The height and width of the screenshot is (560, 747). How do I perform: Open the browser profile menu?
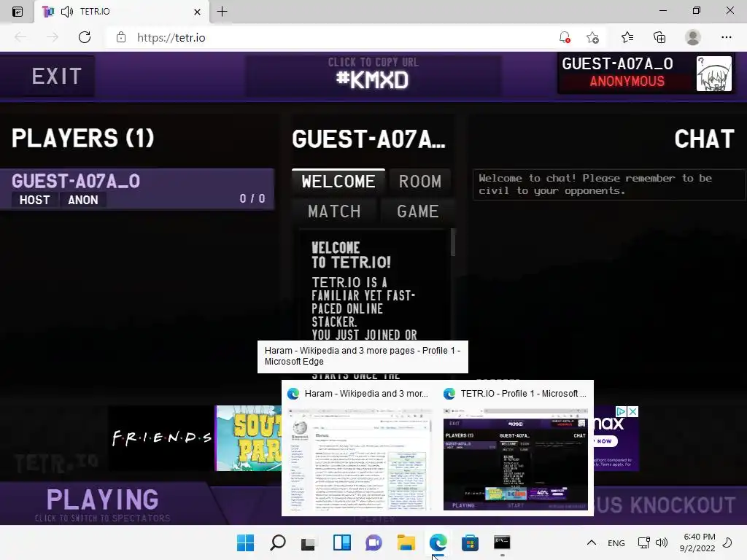click(x=693, y=38)
